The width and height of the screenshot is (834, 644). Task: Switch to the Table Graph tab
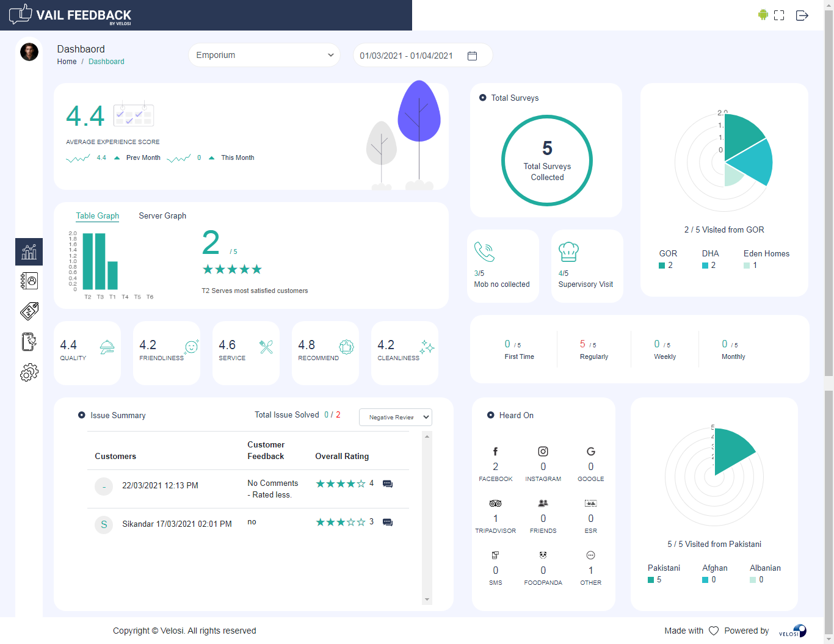click(x=97, y=215)
